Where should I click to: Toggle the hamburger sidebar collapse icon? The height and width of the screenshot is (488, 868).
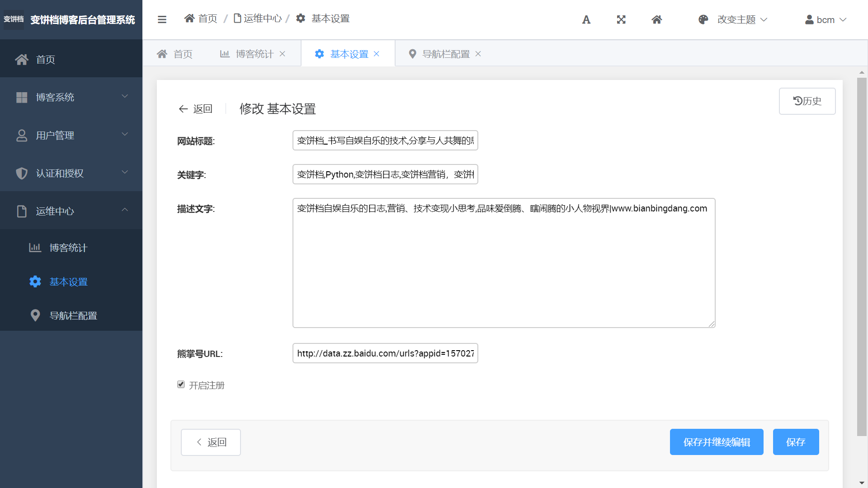coord(162,19)
